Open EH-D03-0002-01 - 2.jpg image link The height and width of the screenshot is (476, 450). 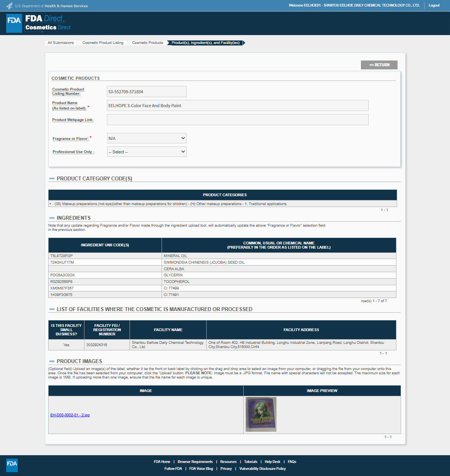click(x=70, y=415)
